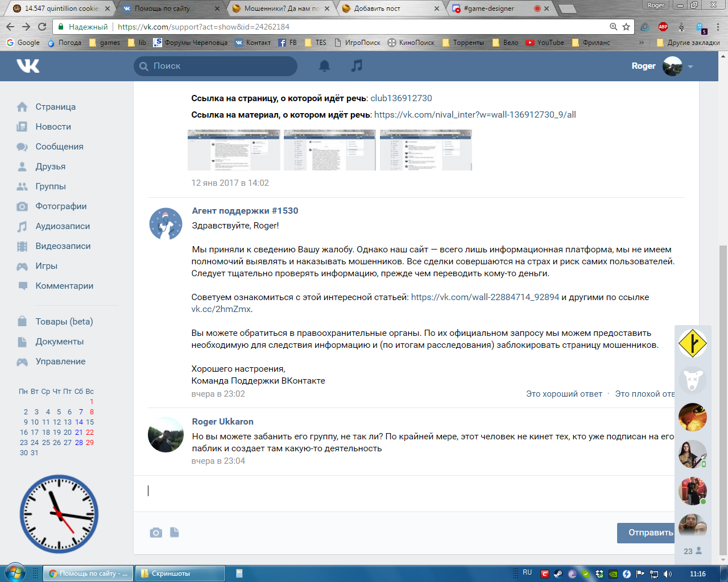The height and width of the screenshot is (582, 728).
Task: Open the nival_inter wall material link
Action: pyautogui.click(x=475, y=115)
